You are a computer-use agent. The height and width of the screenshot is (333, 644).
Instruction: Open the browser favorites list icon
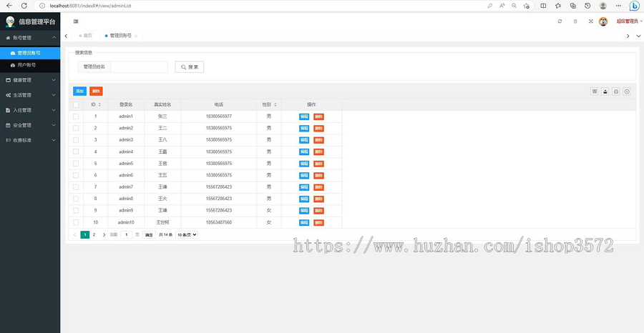coord(558,6)
